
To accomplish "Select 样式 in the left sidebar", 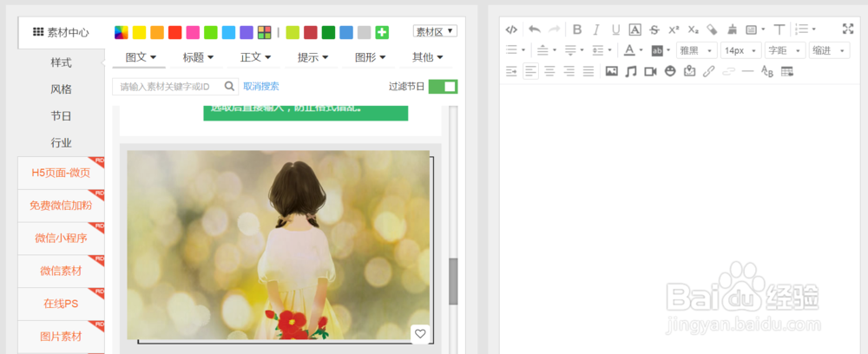I will click(x=62, y=62).
